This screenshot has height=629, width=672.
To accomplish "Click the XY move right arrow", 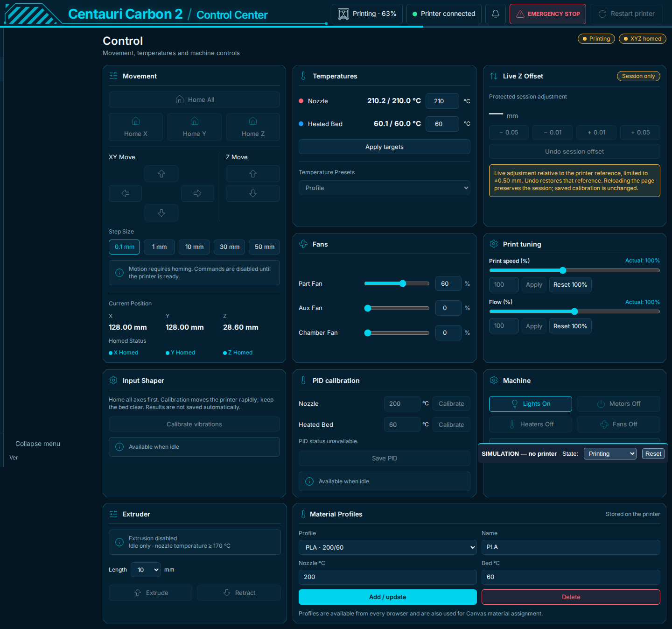I will coord(197,193).
